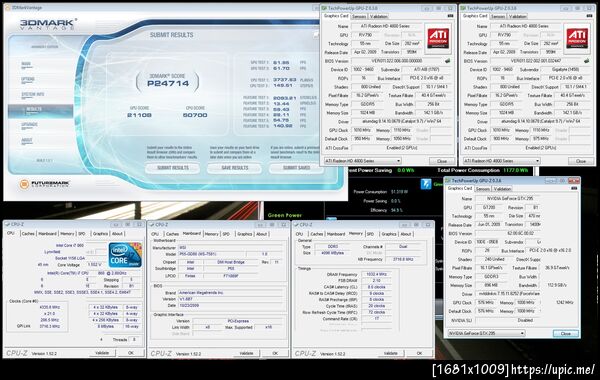Viewport: 600px width, 380px height.
Task: Click screenshot camera icon in GeForce GTX 295 GPU-Z window
Action: point(574,188)
